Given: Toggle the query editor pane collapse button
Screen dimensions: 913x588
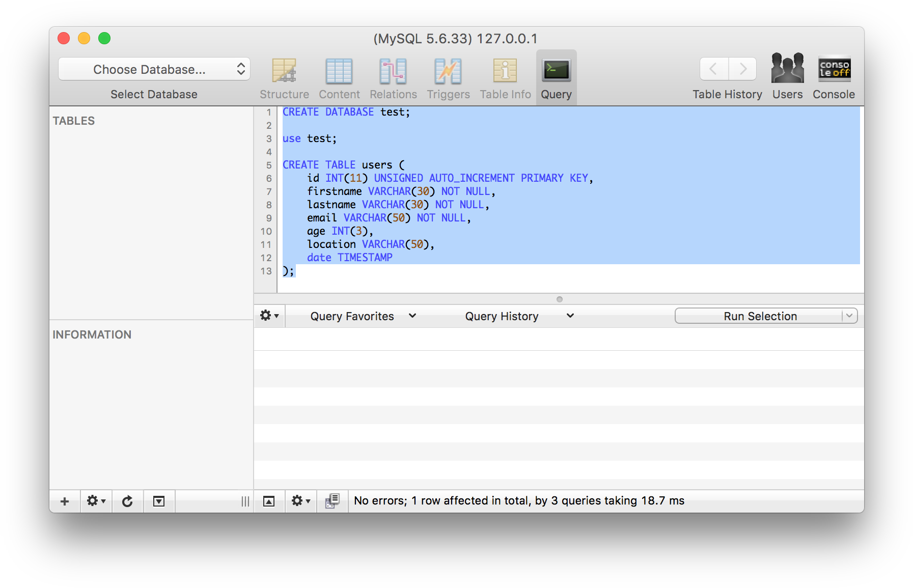Looking at the screenshot, I should coord(269,501).
